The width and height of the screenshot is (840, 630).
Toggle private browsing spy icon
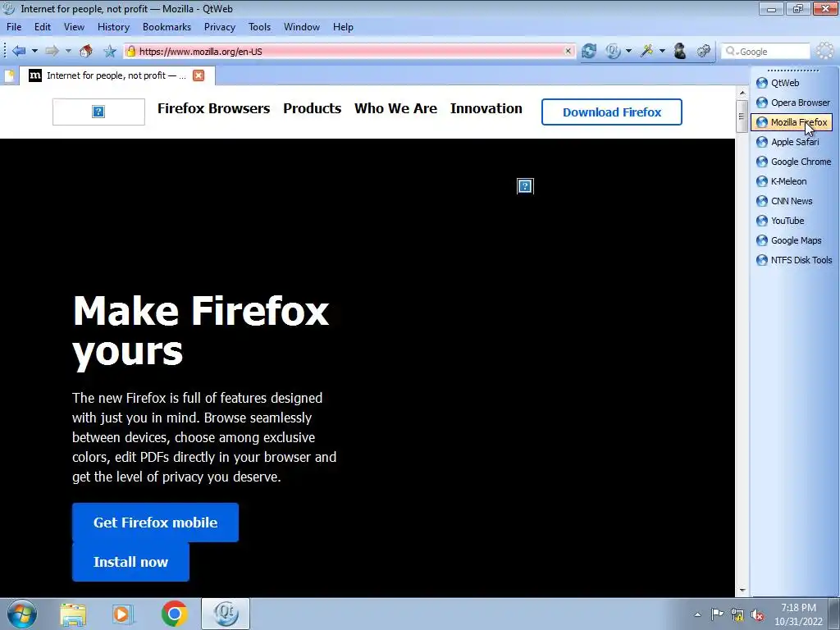(x=680, y=51)
